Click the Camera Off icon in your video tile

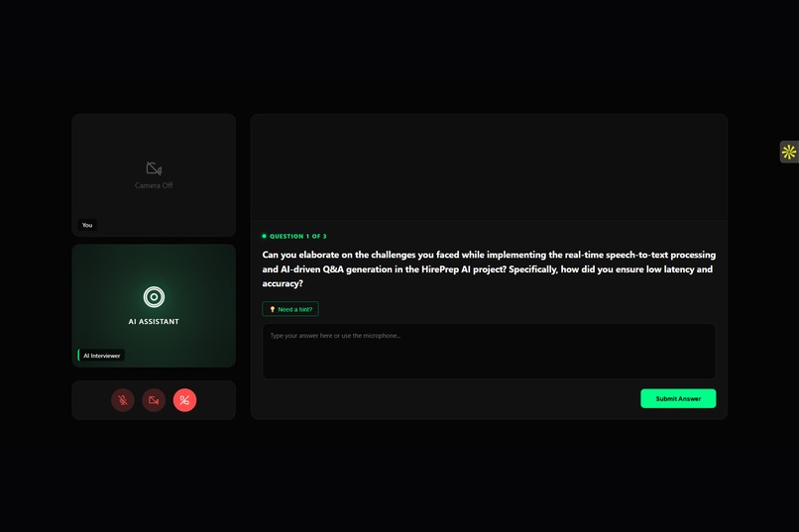click(x=154, y=168)
